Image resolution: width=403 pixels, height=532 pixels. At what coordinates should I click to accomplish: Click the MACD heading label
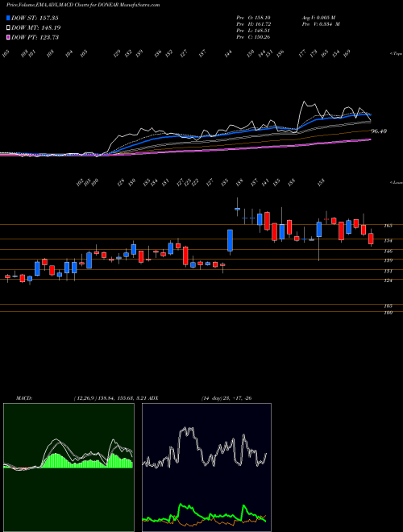24,398
